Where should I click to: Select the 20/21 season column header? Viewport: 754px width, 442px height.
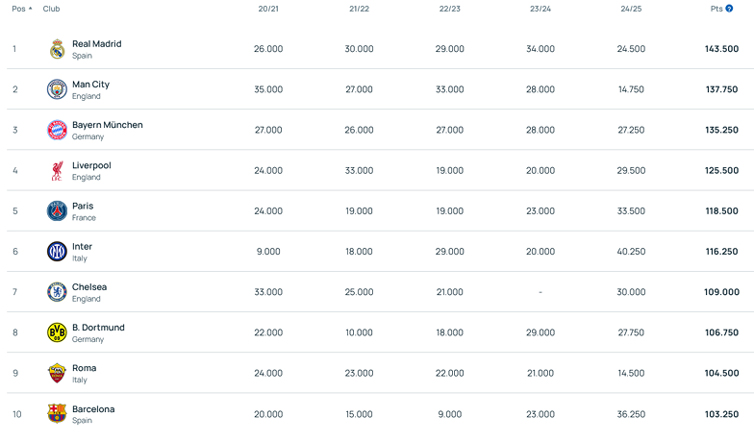click(x=268, y=9)
